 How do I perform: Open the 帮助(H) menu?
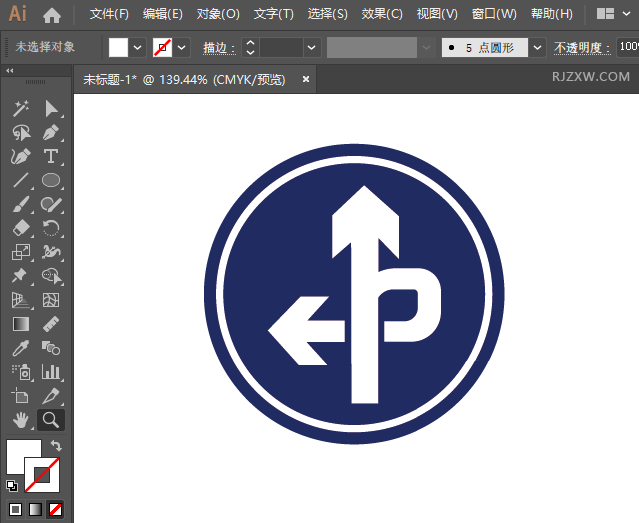(x=551, y=14)
